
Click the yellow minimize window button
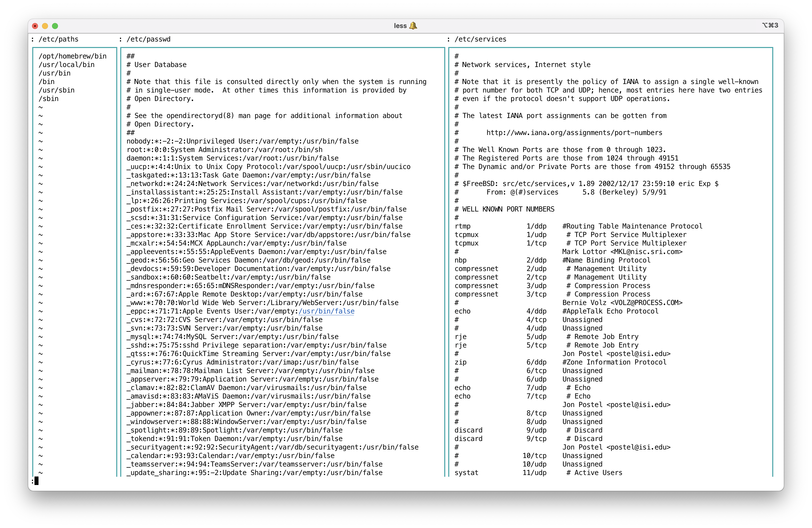(x=45, y=26)
